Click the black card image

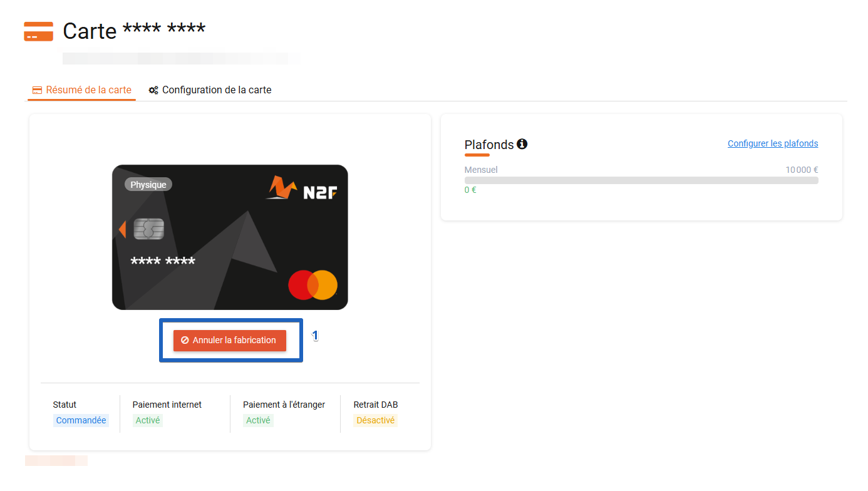tap(230, 237)
